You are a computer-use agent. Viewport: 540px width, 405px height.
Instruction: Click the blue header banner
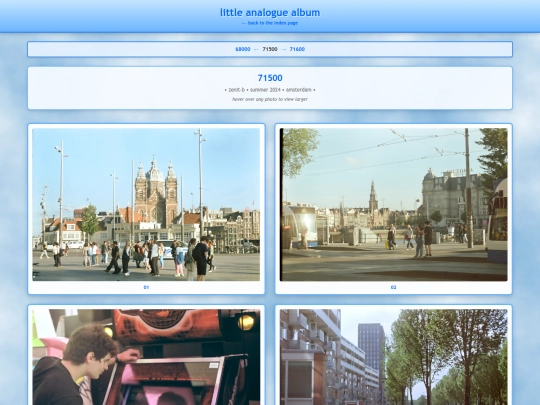point(270,16)
